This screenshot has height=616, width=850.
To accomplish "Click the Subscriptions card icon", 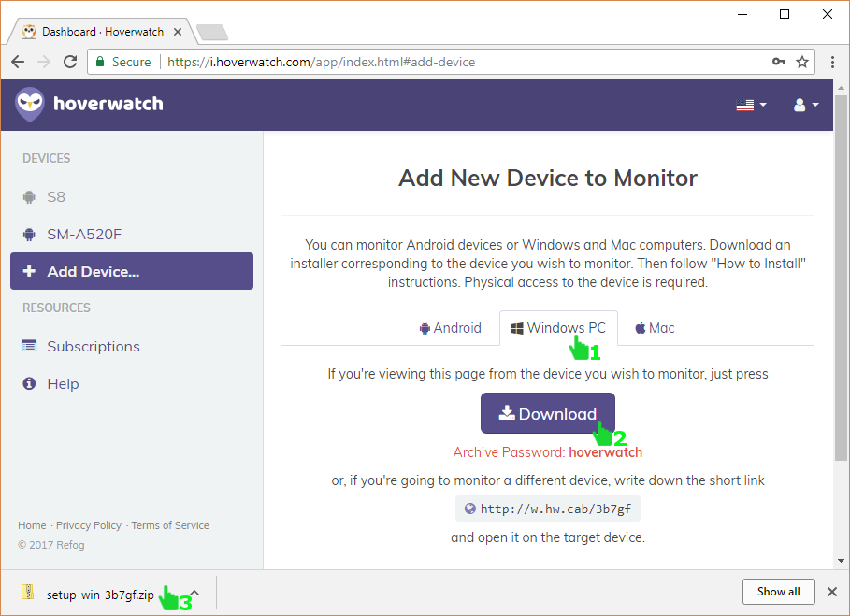I will click(x=29, y=346).
